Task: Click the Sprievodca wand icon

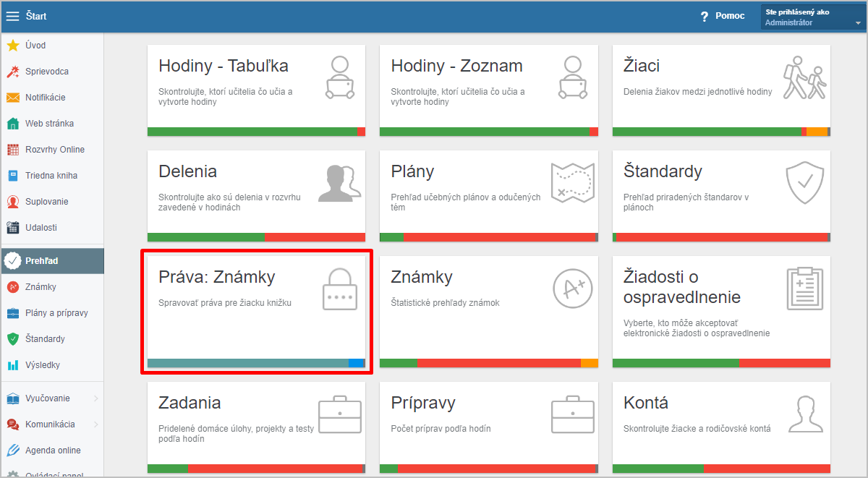Action: coord(12,72)
